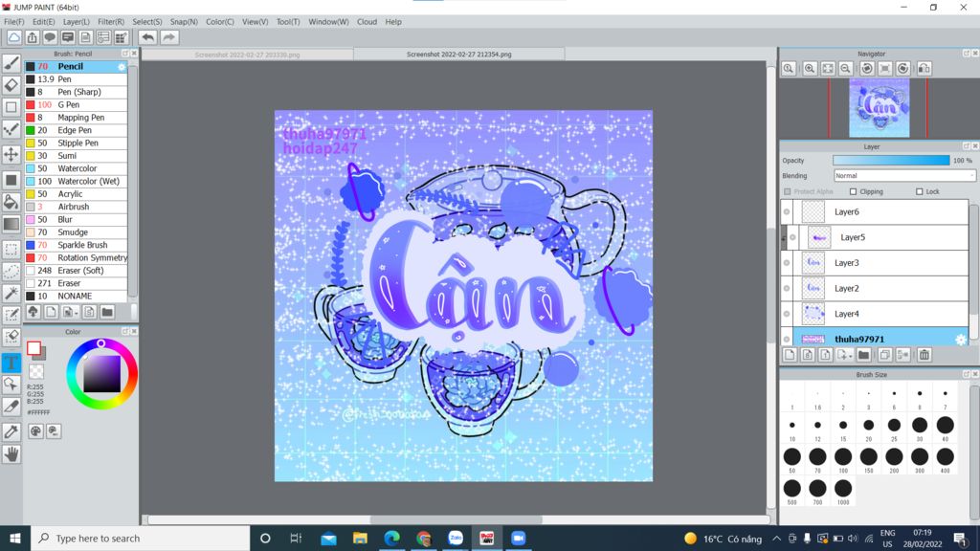980x551 pixels.
Task: Choose brush size 1000 preset
Action: (x=843, y=491)
